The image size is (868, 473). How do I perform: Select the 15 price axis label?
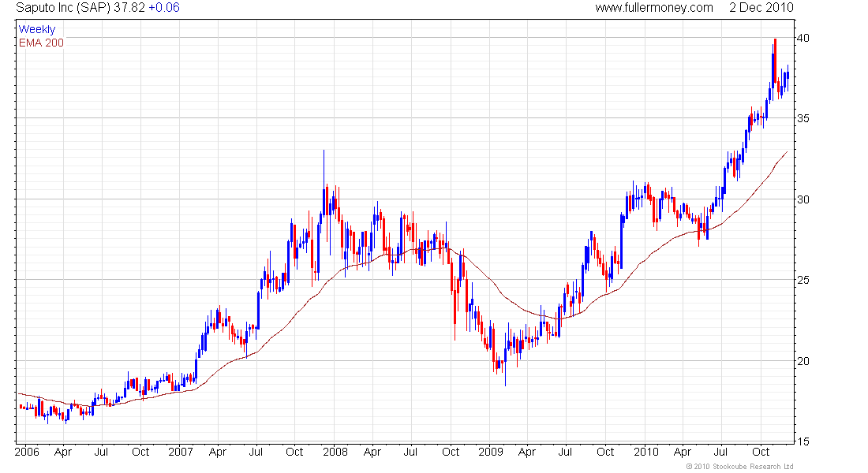coord(802,441)
